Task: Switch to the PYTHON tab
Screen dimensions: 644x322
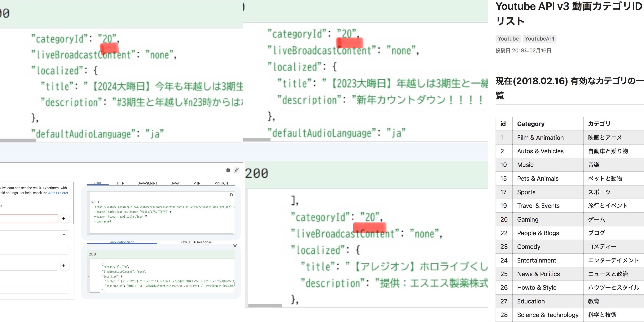Action: [221, 183]
